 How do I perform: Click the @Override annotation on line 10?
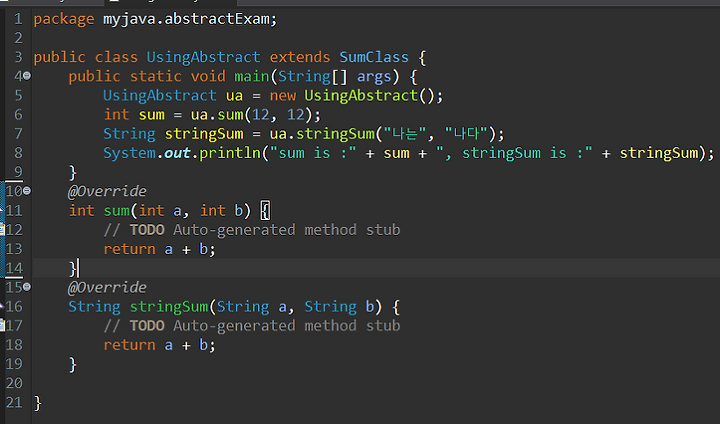click(107, 191)
